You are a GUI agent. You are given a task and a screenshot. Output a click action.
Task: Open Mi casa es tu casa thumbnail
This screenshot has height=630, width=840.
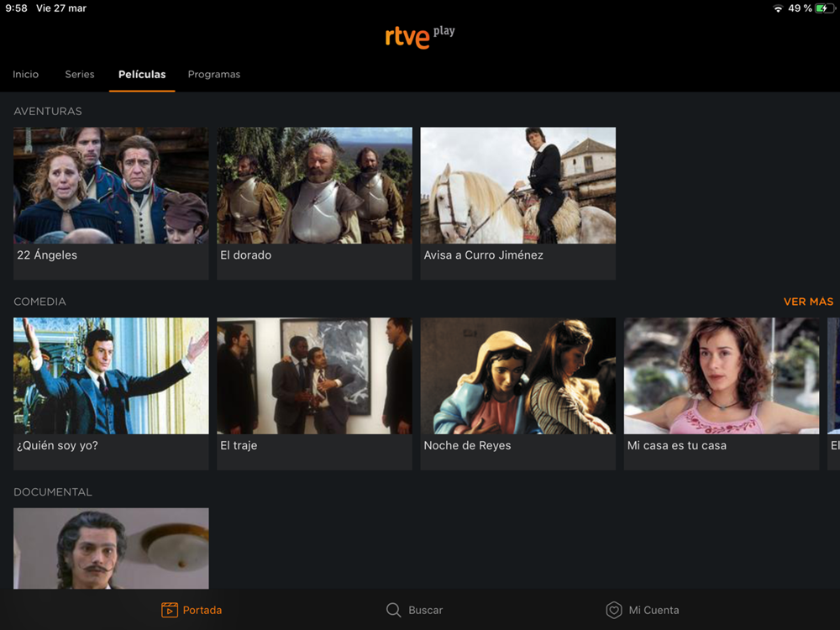coord(722,375)
